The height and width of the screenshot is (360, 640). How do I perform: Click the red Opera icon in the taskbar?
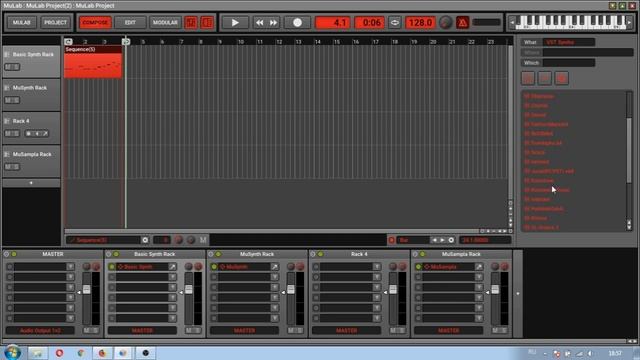coord(59,353)
